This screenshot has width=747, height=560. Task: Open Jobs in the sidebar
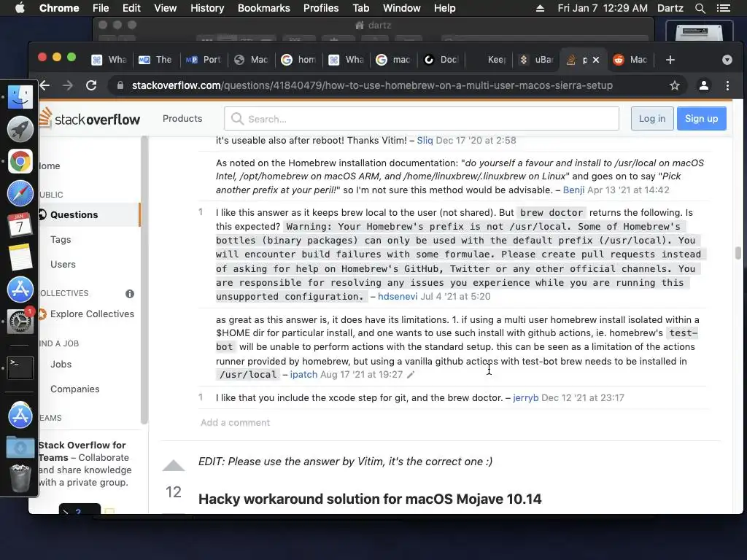click(61, 365)
